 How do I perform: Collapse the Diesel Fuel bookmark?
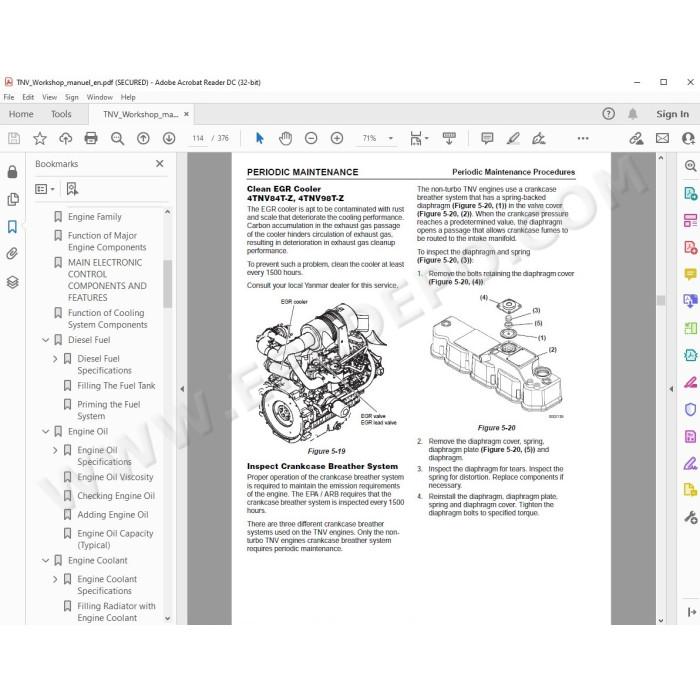point(45,340)
